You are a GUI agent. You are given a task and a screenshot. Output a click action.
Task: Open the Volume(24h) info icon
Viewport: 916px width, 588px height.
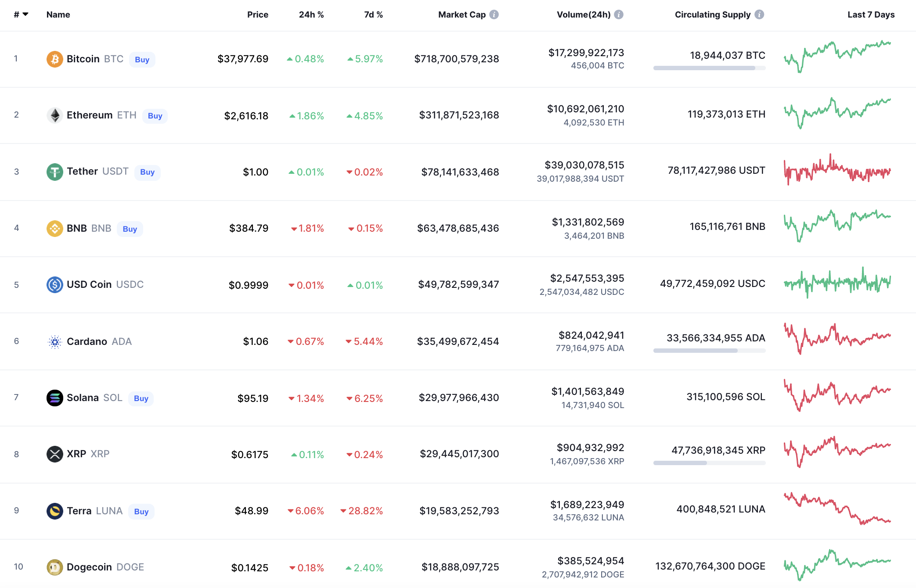point(619,14)
